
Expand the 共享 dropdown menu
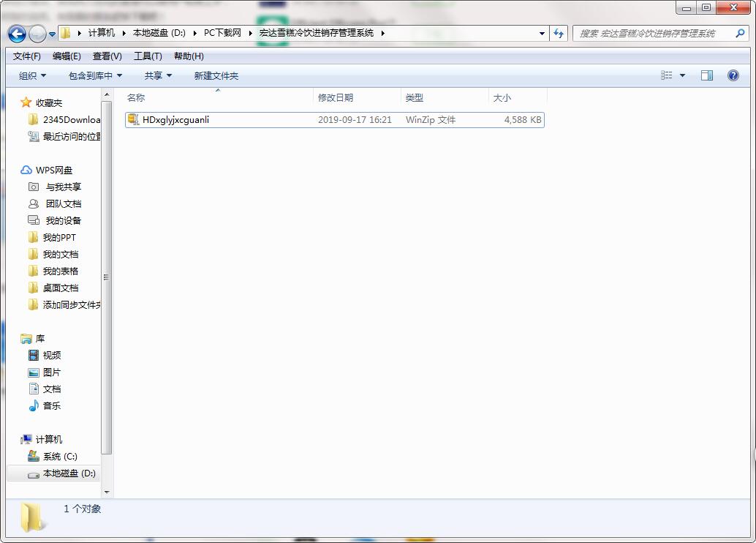[x=158, y=75]
